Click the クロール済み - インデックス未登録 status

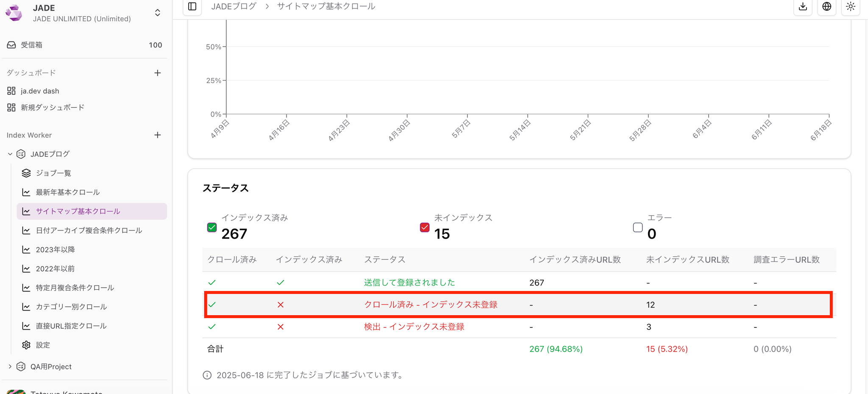(431, 305)
